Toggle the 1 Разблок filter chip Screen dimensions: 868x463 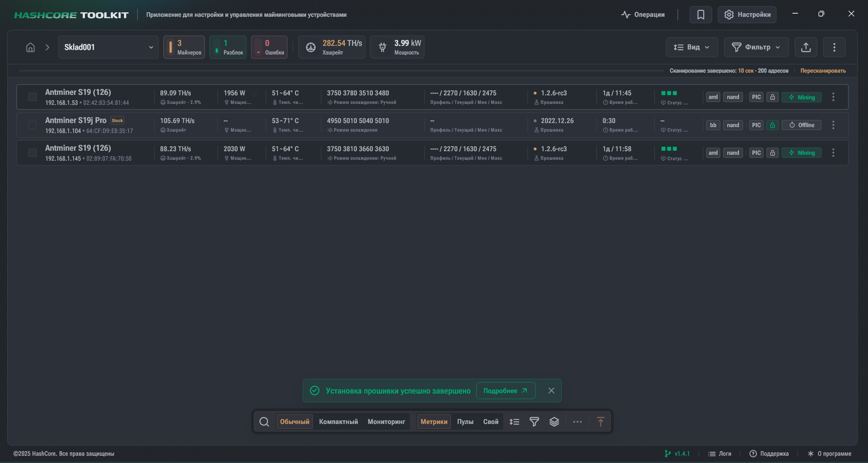click(228, 47)
